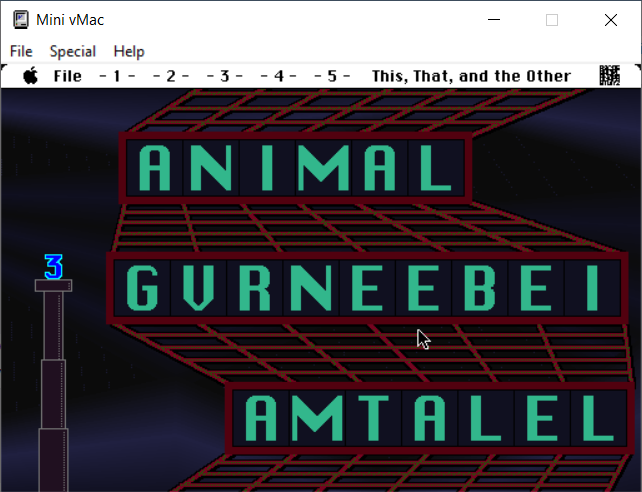Open the Help menu
The width and height of the screenshot is (642, 492).
(x=129, y=52)
